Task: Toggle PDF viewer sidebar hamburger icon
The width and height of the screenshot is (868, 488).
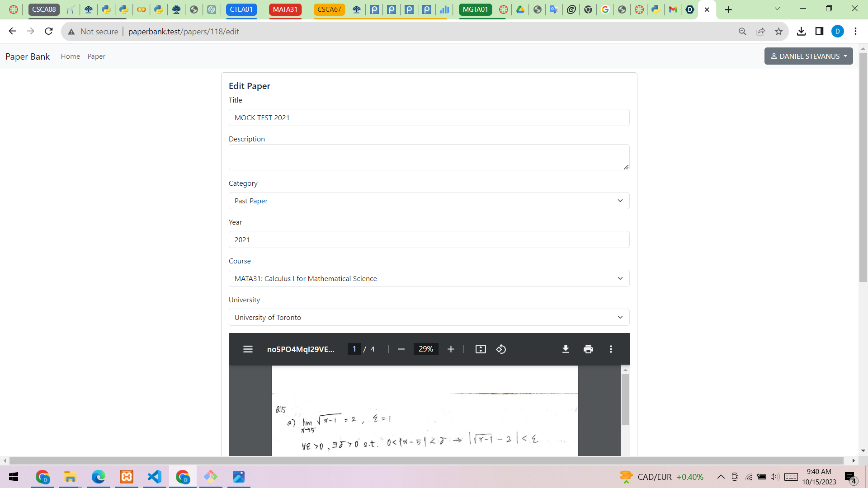Action: pyautogui.click(x=248, y=349)
